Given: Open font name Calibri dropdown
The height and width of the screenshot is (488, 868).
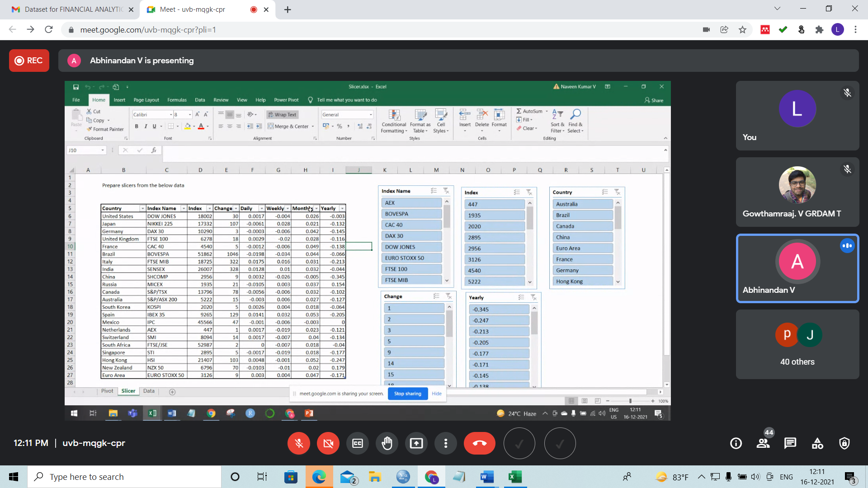Looking at the screenshot, I should [x=171, y=115].
